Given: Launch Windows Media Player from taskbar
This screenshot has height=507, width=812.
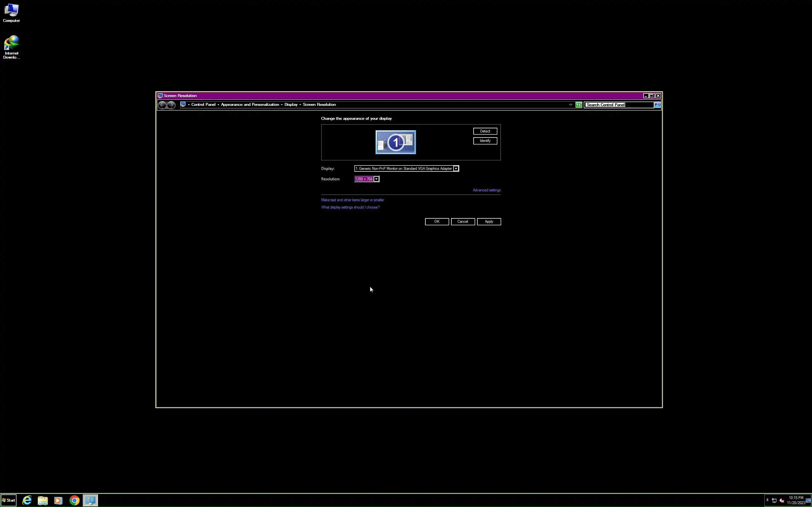Looking at the screenshot, I should pos(58,500).
